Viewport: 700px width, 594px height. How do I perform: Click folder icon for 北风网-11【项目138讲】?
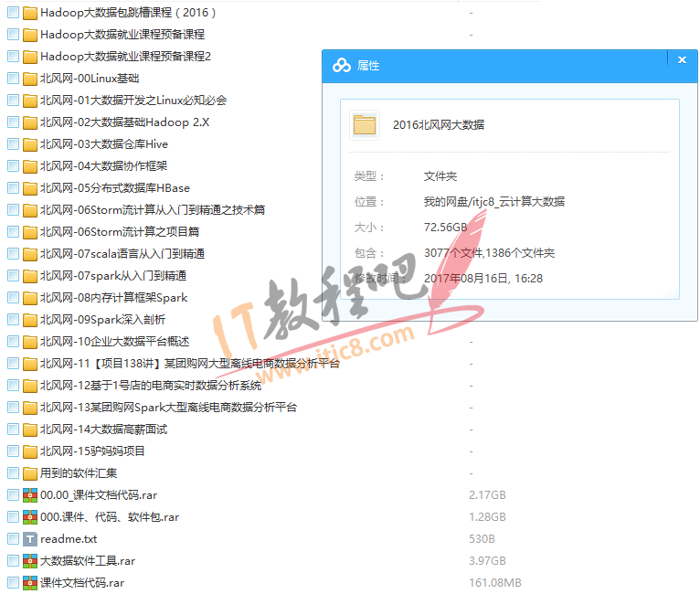pos(30,364)
